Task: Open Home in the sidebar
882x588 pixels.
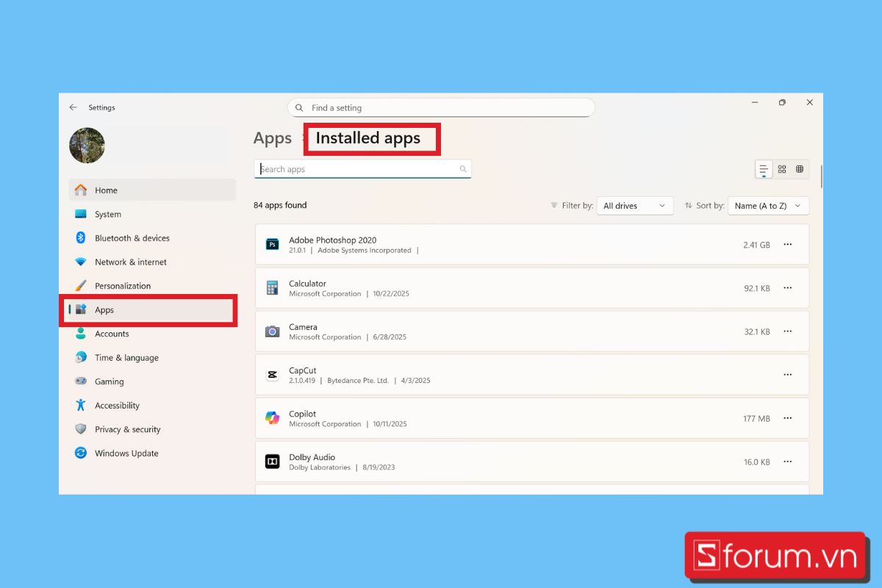Action: [152, 190]
